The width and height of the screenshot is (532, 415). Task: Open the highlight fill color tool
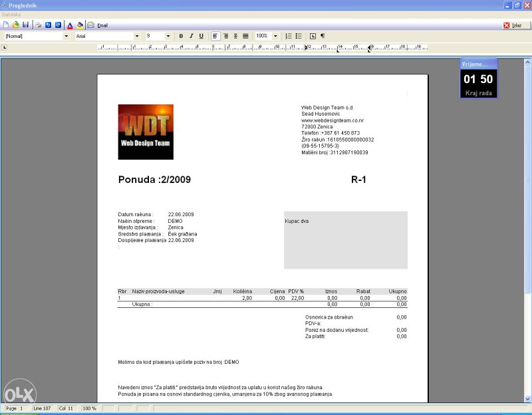tap(80, 25)
